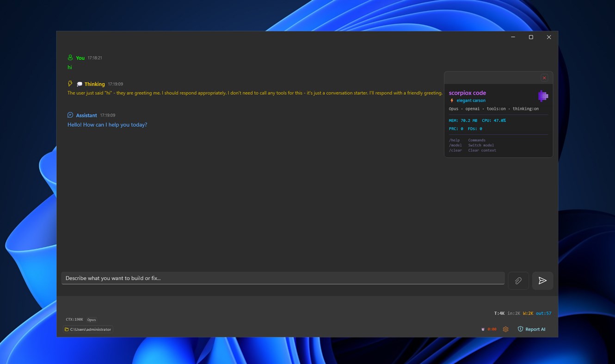Click the CTX:190K context indicator
The height and width of the screenshot is (364, 615).
coord(74,320)
